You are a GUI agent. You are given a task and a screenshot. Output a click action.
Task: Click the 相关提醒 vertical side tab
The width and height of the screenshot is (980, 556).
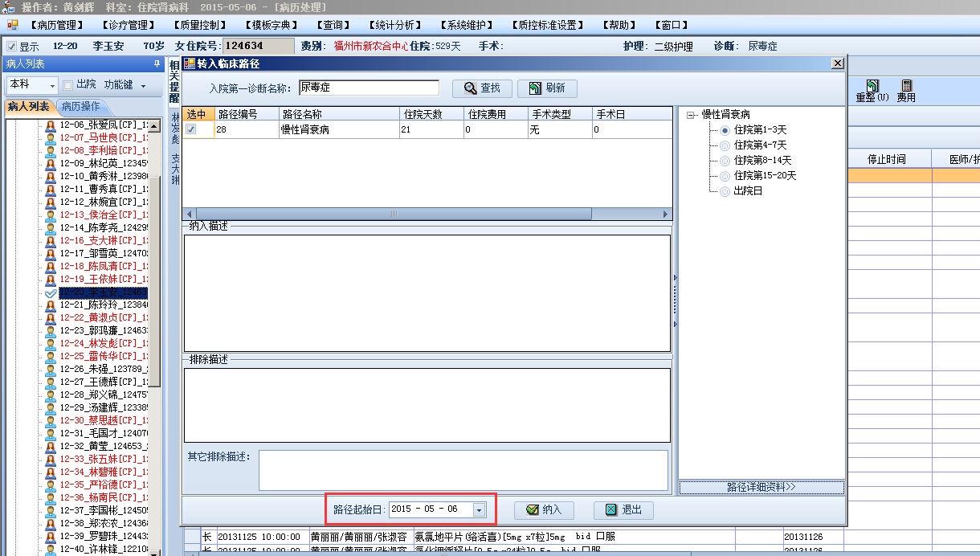[x=174, y=82]
